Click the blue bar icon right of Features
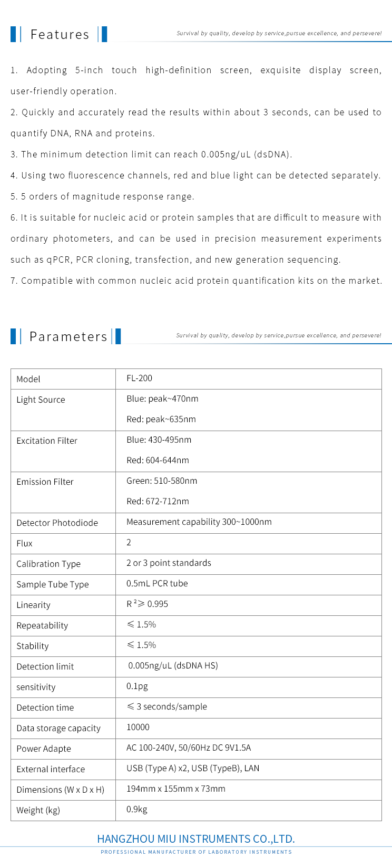 pyautogui.click(x=103, y=34)
